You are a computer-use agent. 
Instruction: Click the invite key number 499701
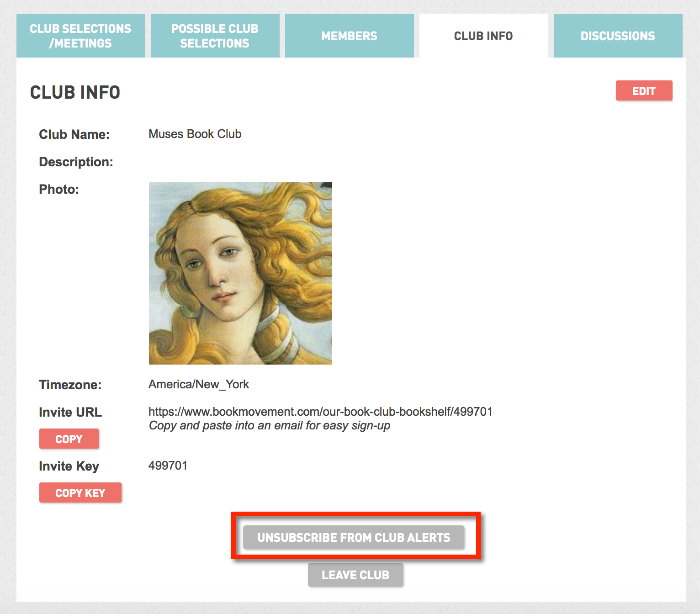[168, 466]
